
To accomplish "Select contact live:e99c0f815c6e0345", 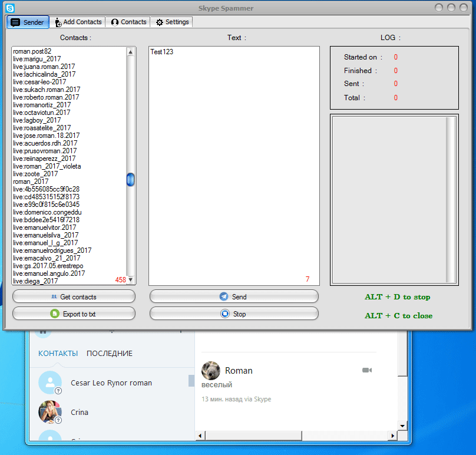I will click(x=46, y=205).
